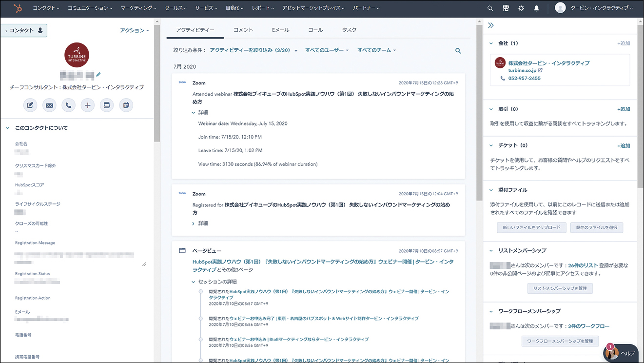Click the 26件のリスト link

tap(583, 265)
